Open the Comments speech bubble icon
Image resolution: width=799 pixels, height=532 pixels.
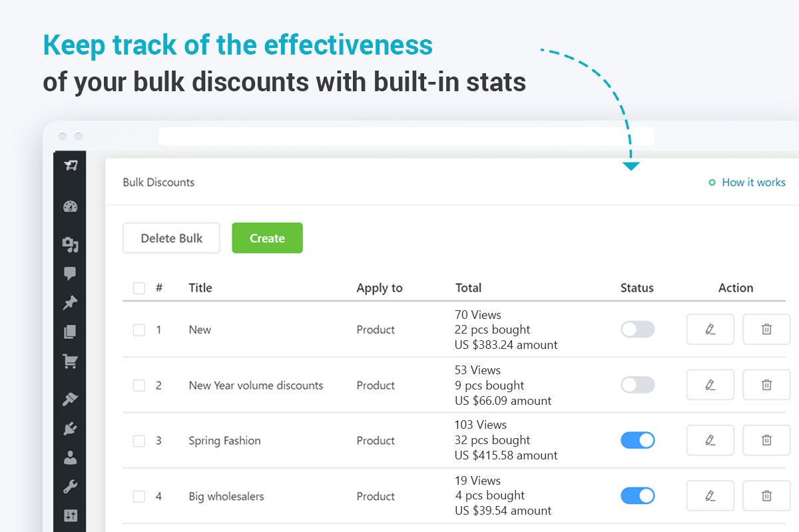coord(70,273)
